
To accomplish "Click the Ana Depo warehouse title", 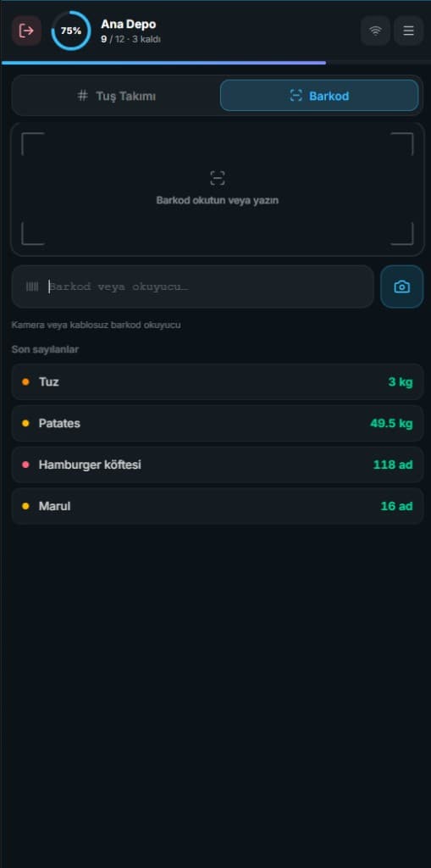I will pyautogui.click(x=129, y=25).
